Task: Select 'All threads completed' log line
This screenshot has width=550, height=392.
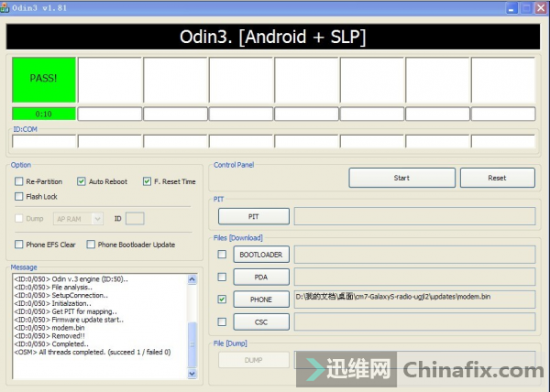Action: pos(93,352)
